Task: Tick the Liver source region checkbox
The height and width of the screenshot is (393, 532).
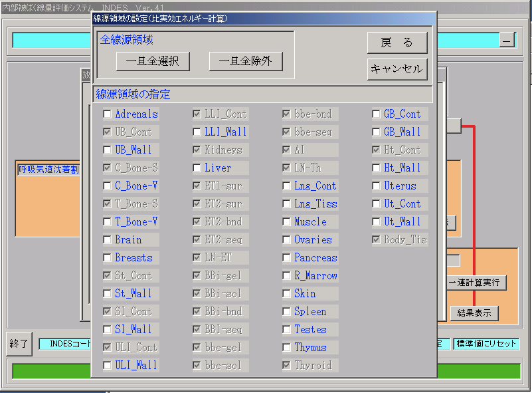Action: point(197,168)
